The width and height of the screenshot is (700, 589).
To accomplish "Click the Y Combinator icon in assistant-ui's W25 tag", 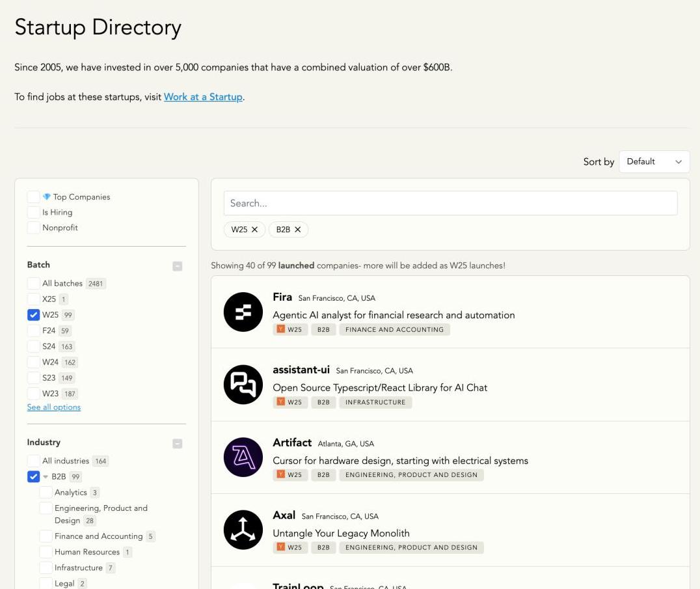I will [x=281, y=402].
